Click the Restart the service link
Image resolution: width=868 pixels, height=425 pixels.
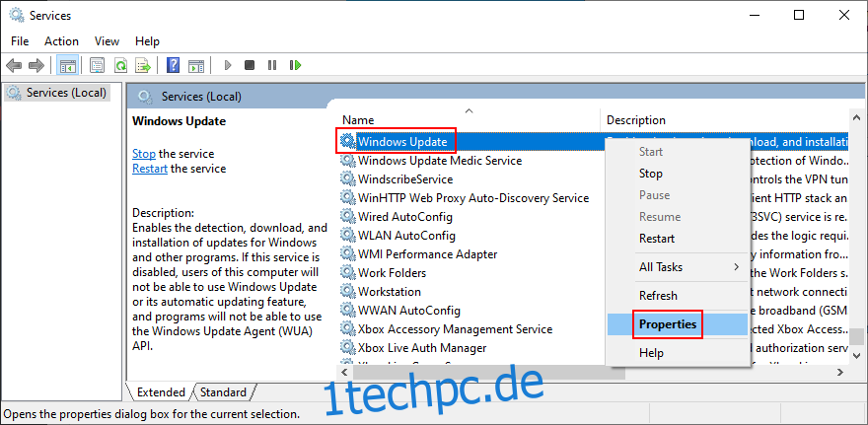click(x=150, y=169)
